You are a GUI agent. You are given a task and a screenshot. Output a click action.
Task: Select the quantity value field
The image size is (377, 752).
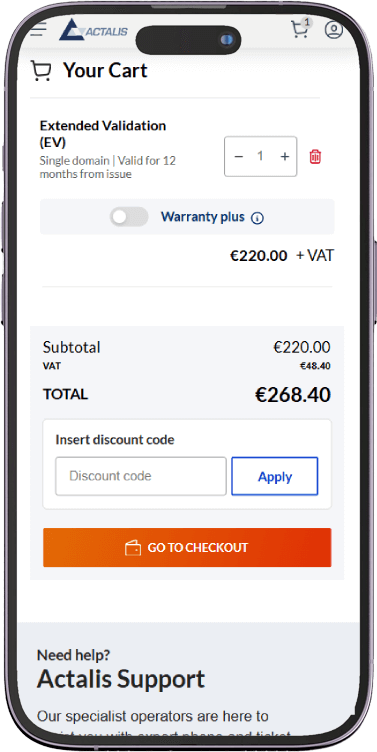pyautogui.click(x=260, y=156)
